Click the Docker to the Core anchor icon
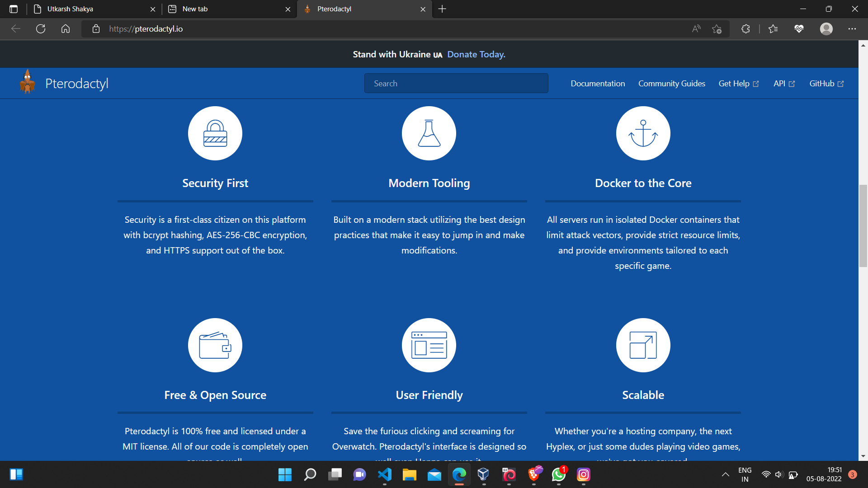868x488 pixels. pos(643,133)
